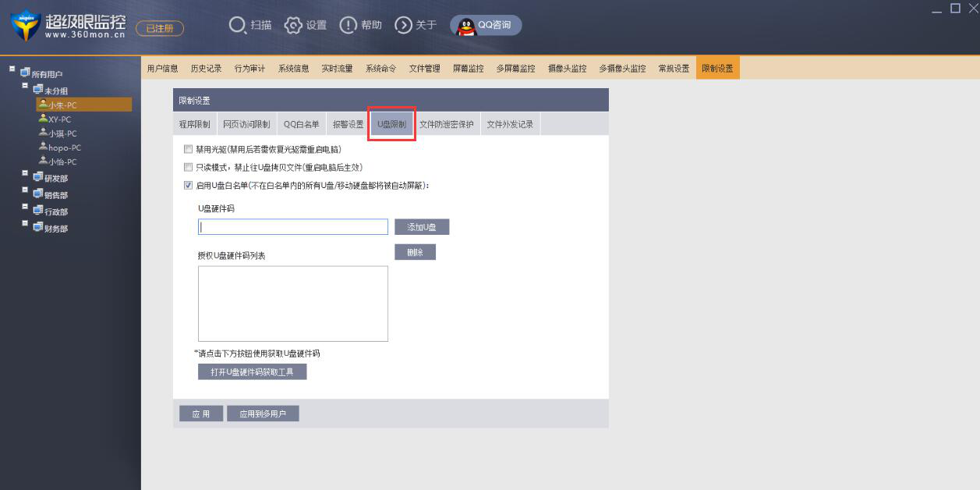The width and height of the screenshot is (980, 490).
Task: Click the 帮助 help exclamation icon
Action: pyautogui.click(x=348, y=25)
